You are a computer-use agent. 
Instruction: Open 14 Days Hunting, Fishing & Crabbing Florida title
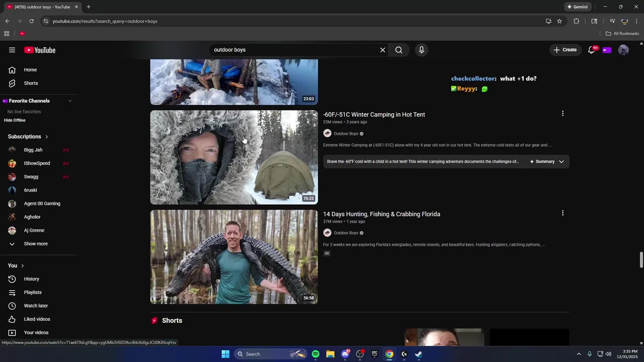[381, 214]
